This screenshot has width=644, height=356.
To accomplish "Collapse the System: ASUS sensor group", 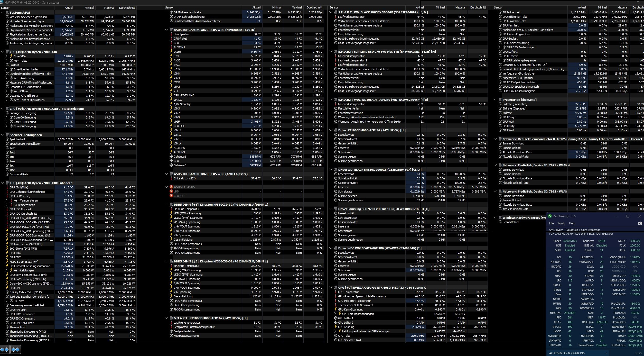I will (x=2, y=12).
